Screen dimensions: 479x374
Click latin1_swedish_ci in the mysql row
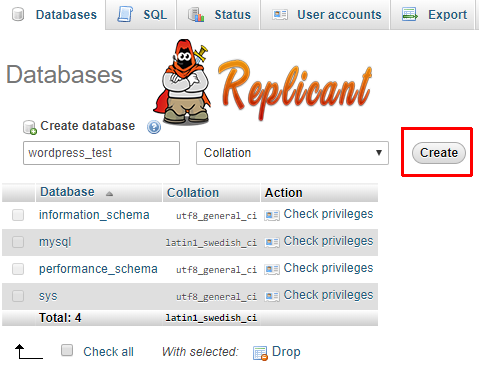point(211,243)
